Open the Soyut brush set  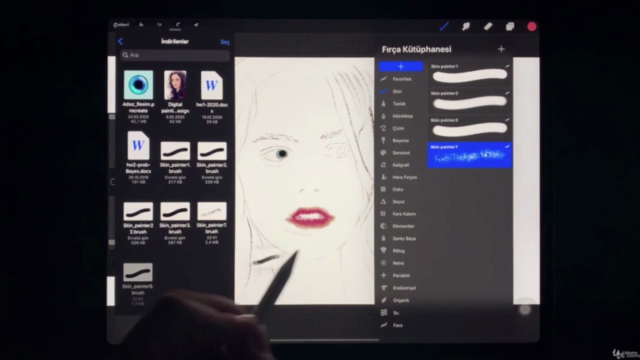401,202
